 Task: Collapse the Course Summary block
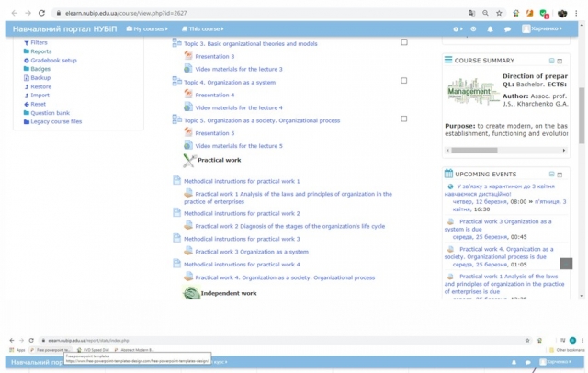551,61
